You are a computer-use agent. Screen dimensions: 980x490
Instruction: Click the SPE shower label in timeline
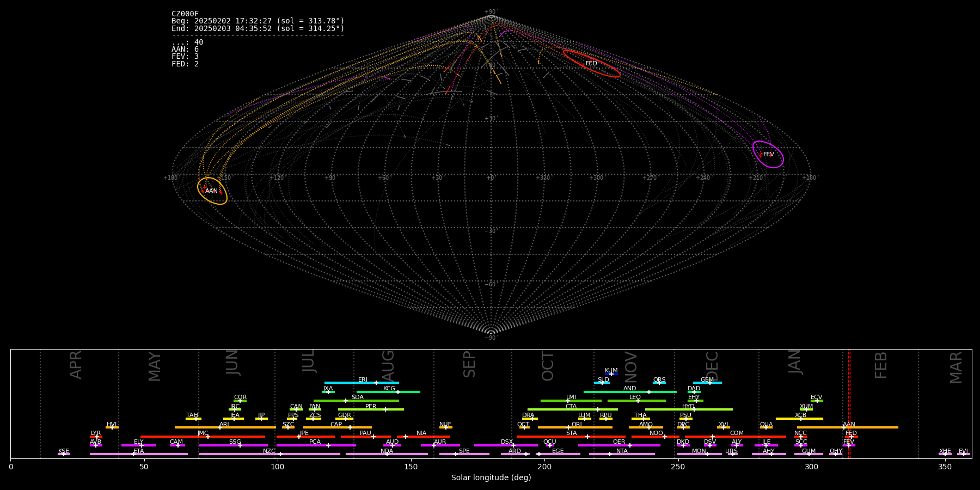pyautogui.click(x=464, y=451)
